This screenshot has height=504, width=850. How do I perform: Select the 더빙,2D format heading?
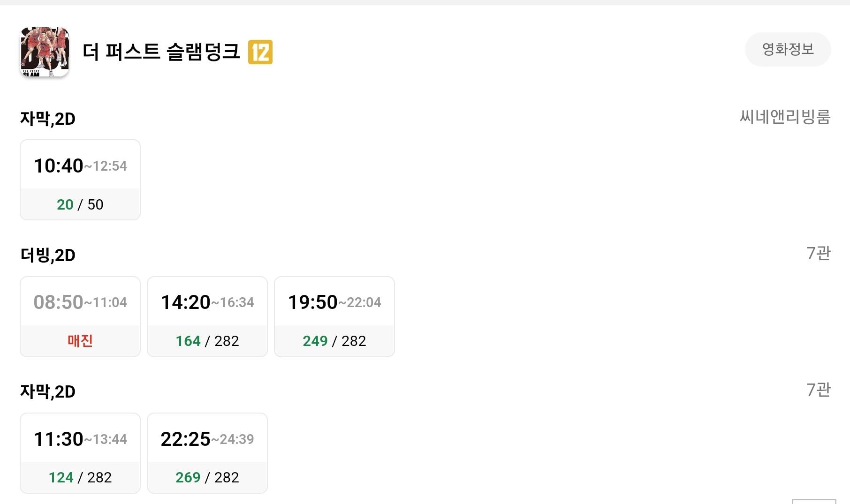coord(48,255)
